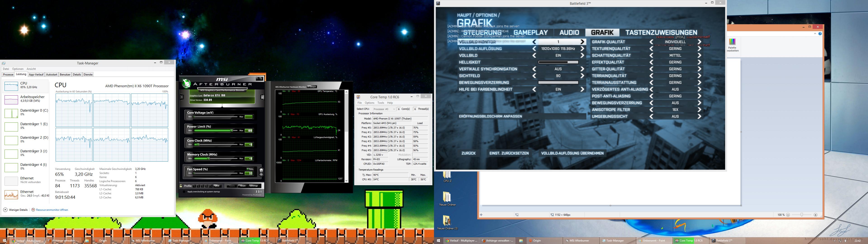Click the Paint help question mark icon
The image size is (868, 244).
[x=820, y=34]
